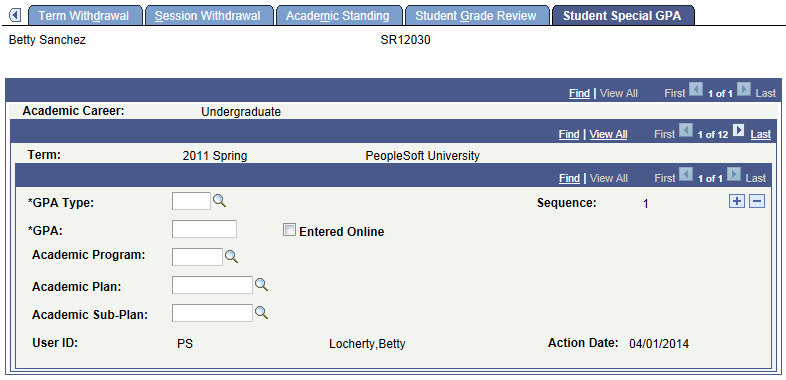786x380 pixels.
Task: Focus the Academic Sub-Plan input field
Action: click(x=212, y=313)
